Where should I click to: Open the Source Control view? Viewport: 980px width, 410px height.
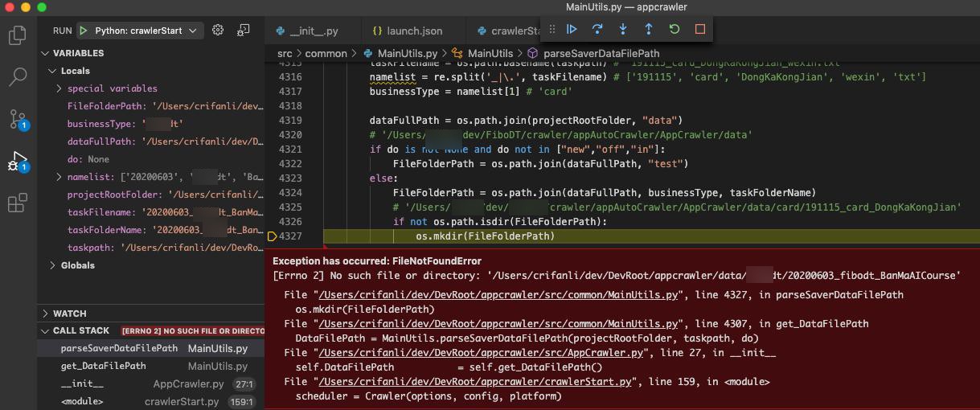(18, 119)
